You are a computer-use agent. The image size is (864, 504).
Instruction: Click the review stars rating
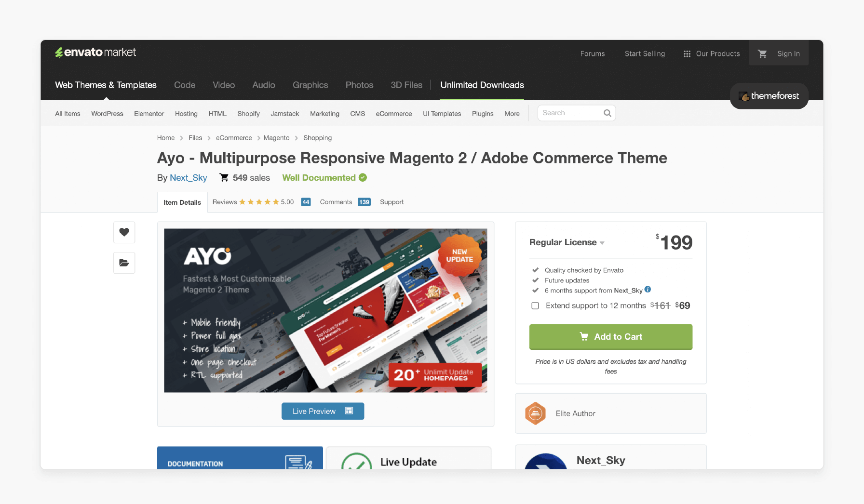pyautogui.click(x=259, y=202)
